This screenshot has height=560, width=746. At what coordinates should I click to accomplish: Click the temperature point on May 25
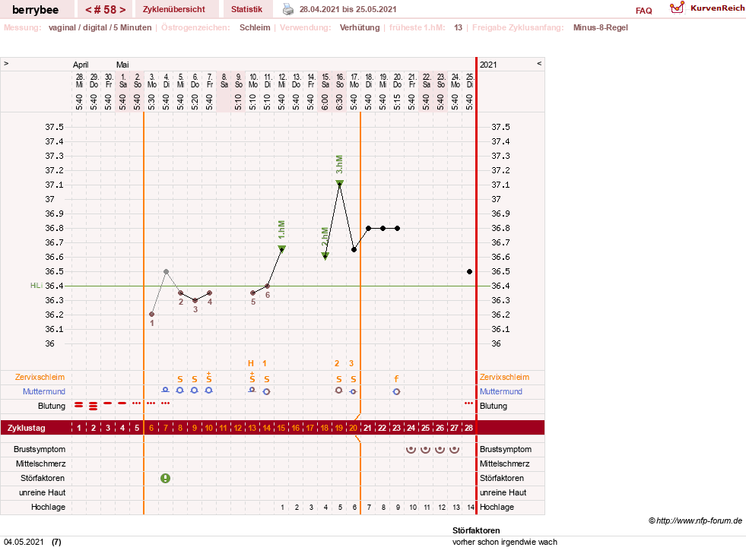470,271
